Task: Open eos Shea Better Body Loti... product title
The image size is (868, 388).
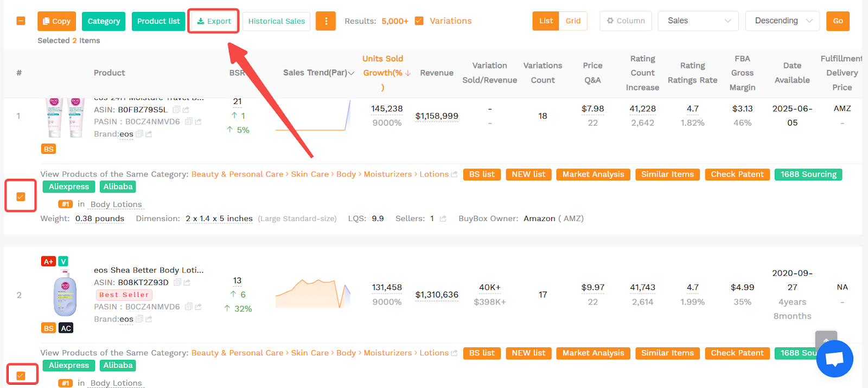Action: tap(149, 270)
